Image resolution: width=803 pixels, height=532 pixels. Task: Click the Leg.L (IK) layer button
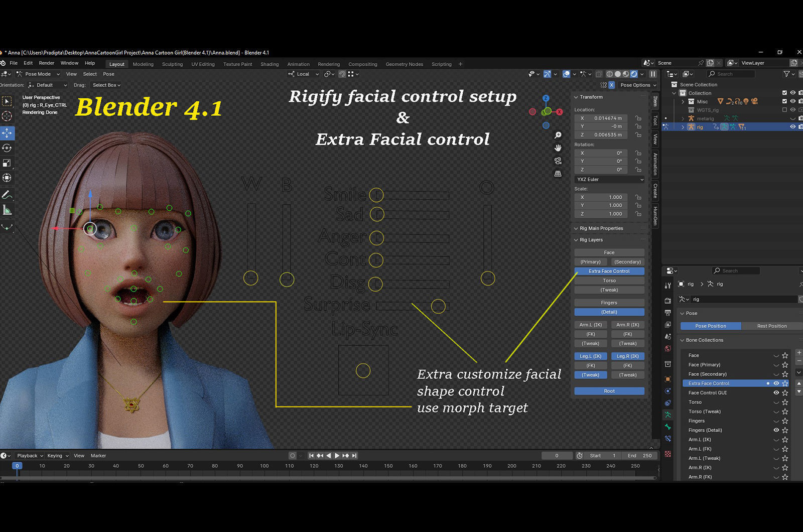click(x=591, y=356)
